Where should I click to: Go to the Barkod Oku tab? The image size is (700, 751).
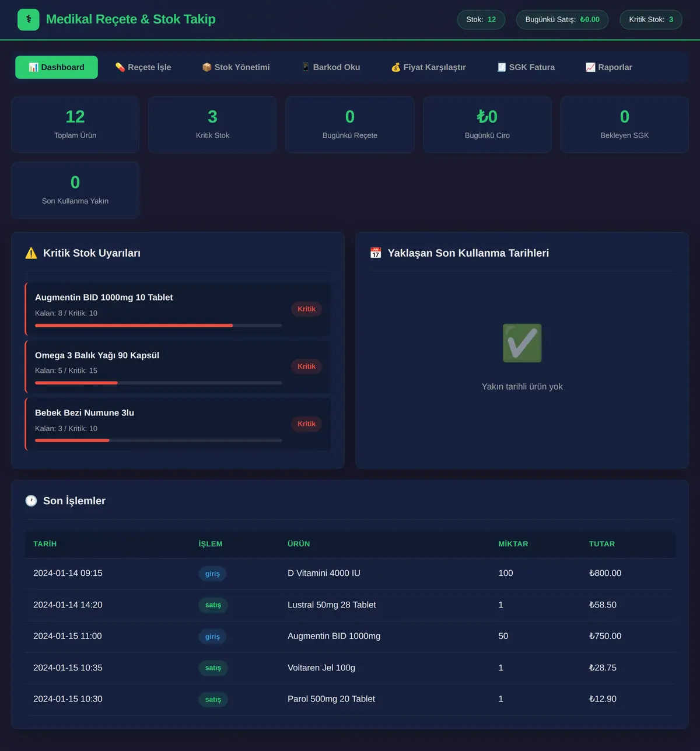[x=331, y=67]
